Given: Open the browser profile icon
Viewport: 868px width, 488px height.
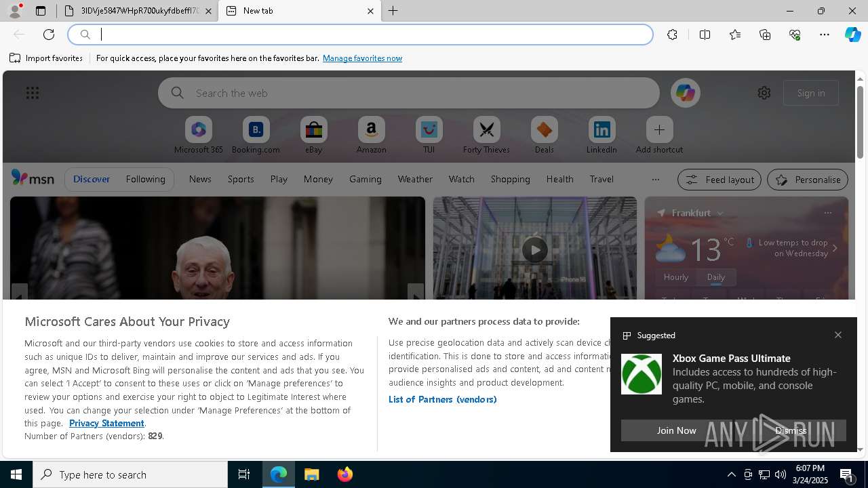Looking at the screenshot, I should [15, 11].
